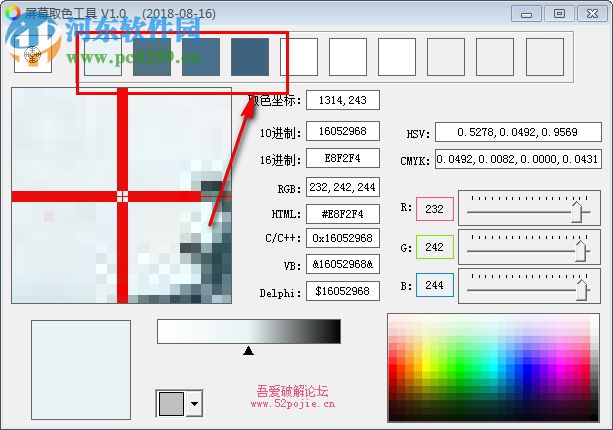Click the seventh empty swatch slot

point(397,57)
